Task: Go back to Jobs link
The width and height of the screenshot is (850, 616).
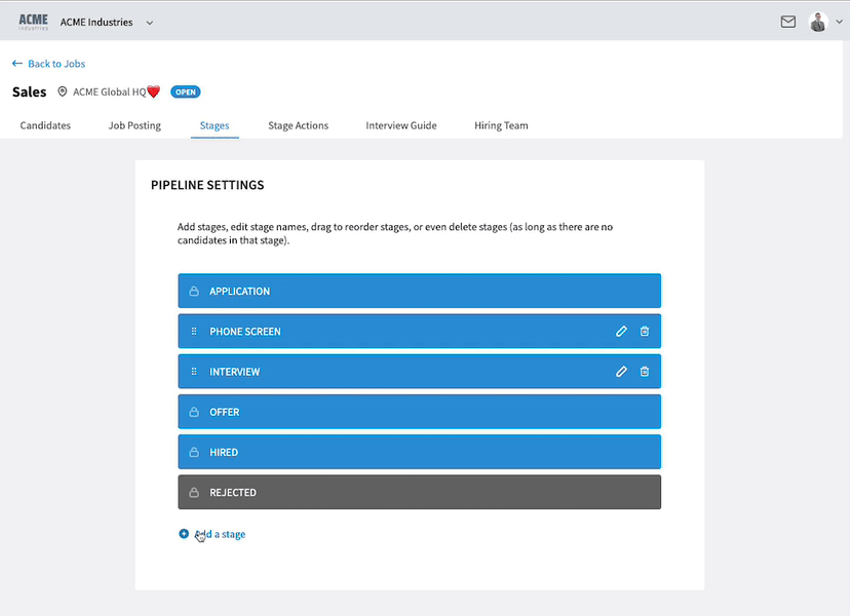Action: [57, 64]
